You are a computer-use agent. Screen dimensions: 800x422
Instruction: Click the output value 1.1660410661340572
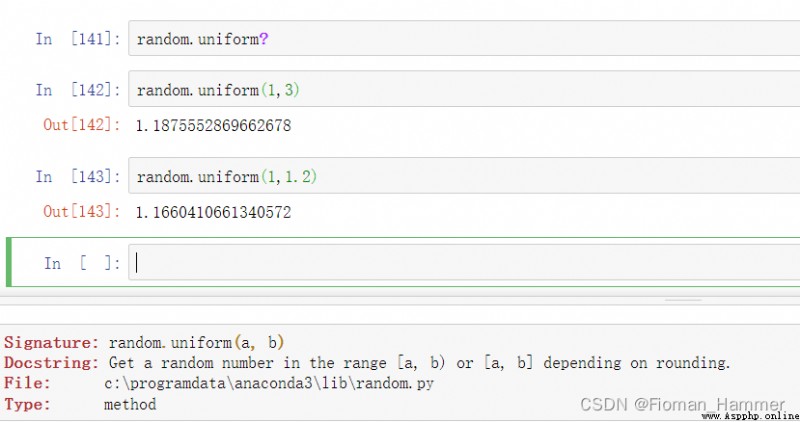click(x=213, y=212)
